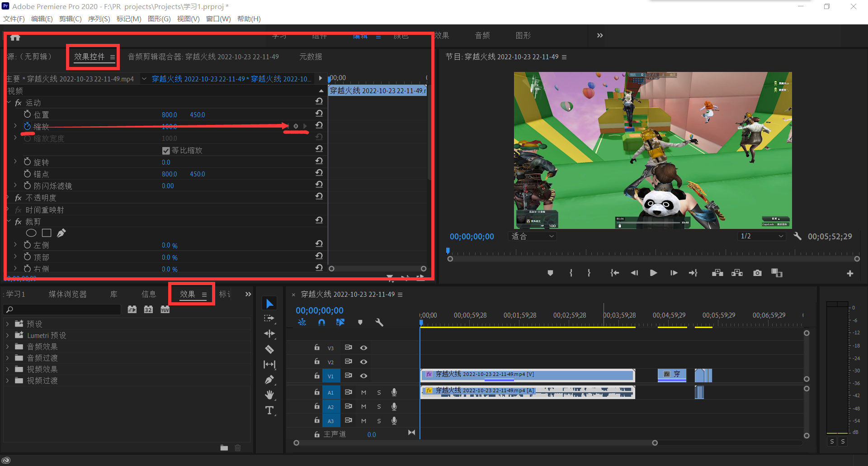The width and height of the screenshot is (868, 466).
Task: Open the Sequence menu
Action: pyautogui.click(x=99, y=19)
